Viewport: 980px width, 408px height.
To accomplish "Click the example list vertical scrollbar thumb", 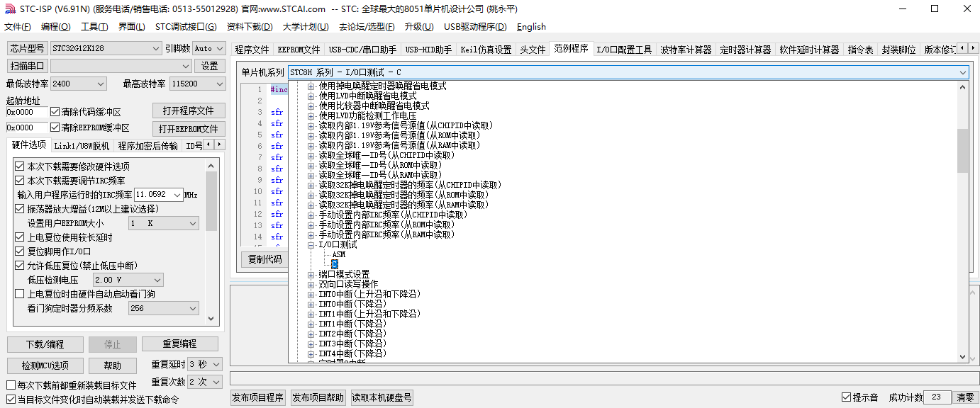I will point(962,151).
